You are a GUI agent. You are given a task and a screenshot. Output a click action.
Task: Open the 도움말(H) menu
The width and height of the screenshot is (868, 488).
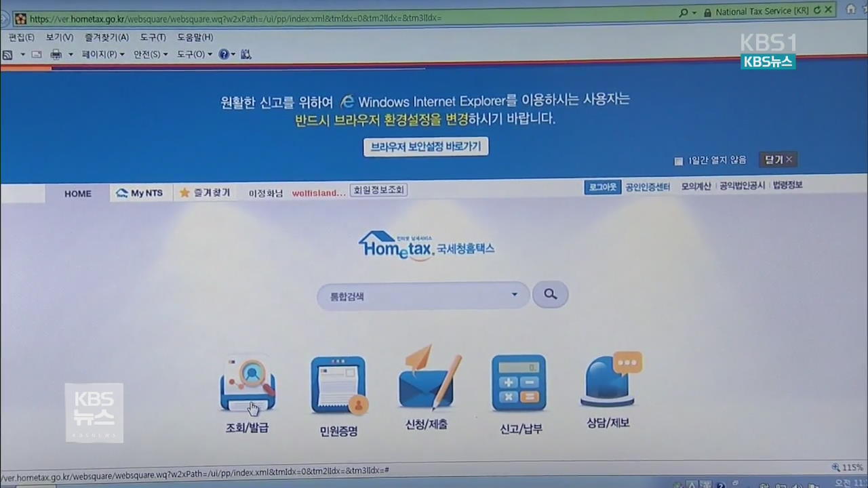195,37
